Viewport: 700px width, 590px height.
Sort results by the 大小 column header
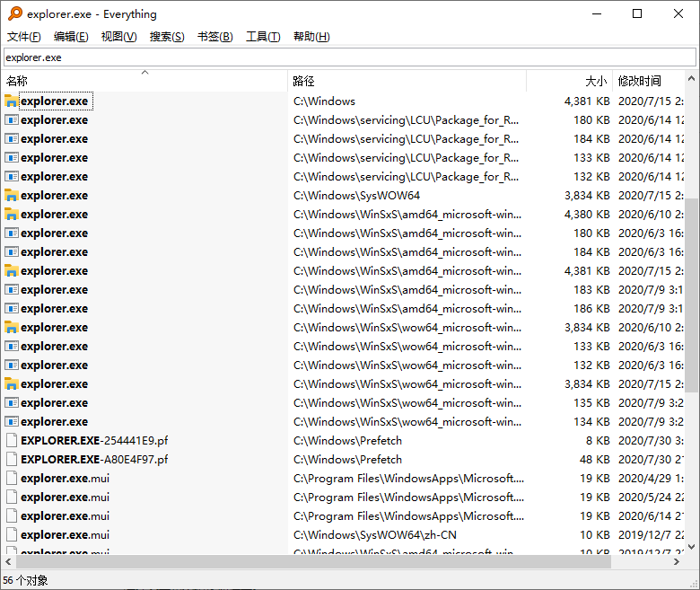click(569, 81)
